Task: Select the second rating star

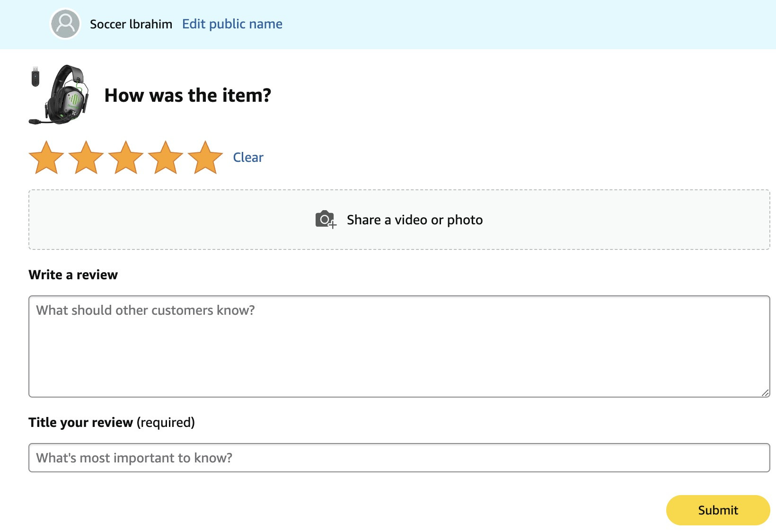Action: (86, 158)
